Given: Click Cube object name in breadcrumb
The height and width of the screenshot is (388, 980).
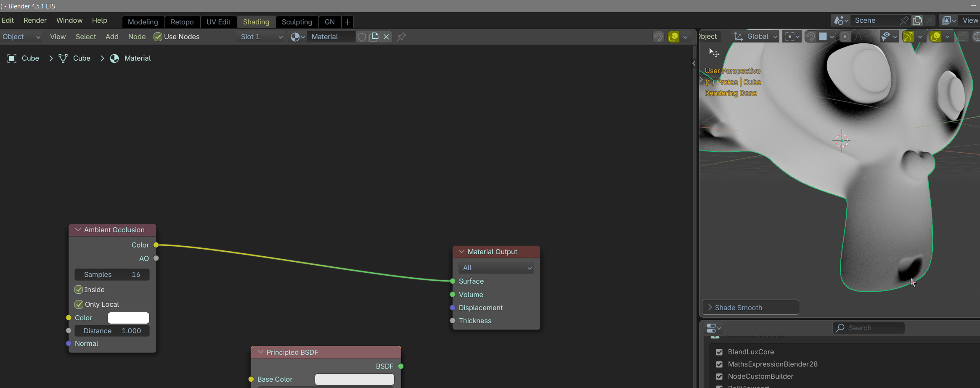Looking at the screenshot, I should point(30,58).
